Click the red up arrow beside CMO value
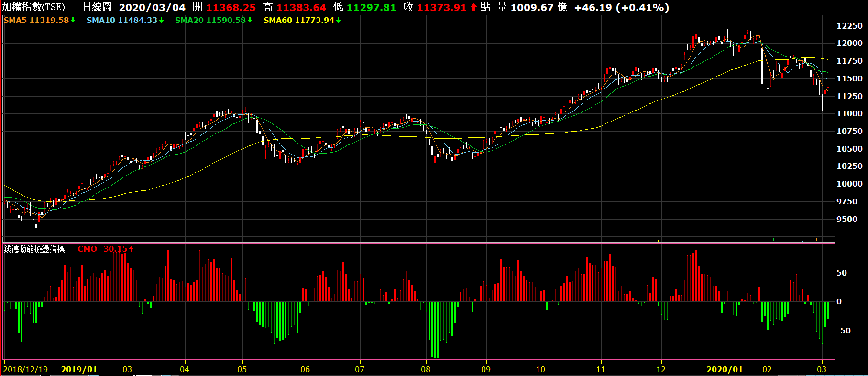 pyautogui.click(x=132, y=249)
